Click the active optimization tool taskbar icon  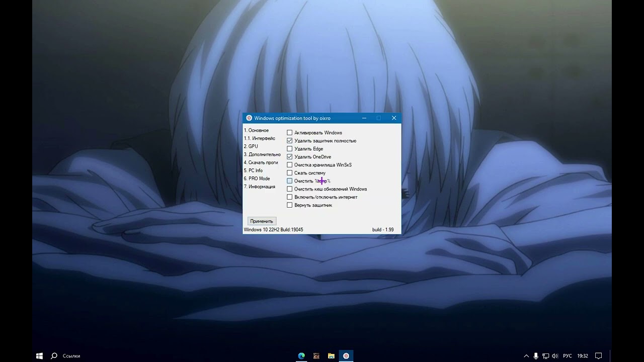point(346,356)
